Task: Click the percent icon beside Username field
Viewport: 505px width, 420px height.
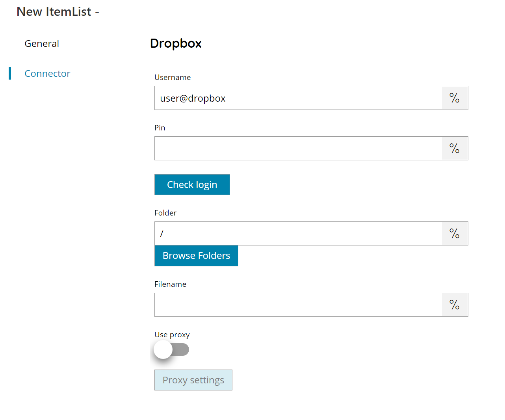Action: tap(455, 98)
